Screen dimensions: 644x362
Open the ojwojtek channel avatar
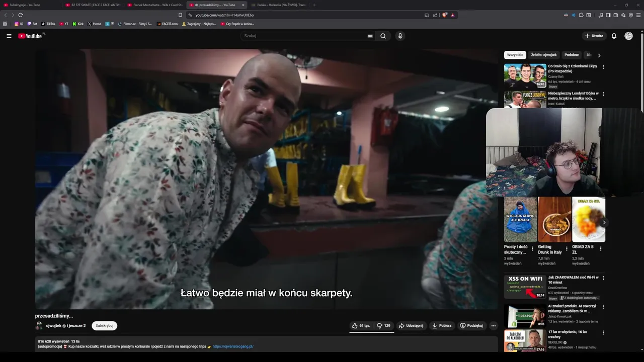(x=39, y=325)
